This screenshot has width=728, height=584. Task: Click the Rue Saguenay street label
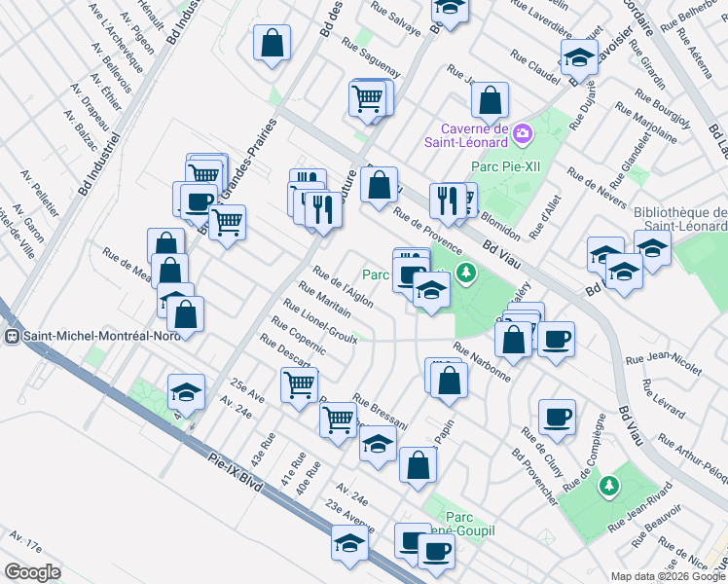371,57
